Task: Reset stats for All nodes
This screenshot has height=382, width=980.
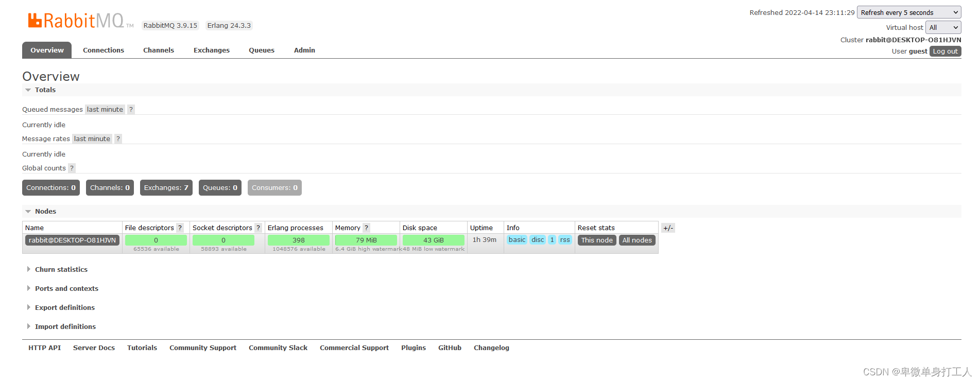Action: click(637, 240)
